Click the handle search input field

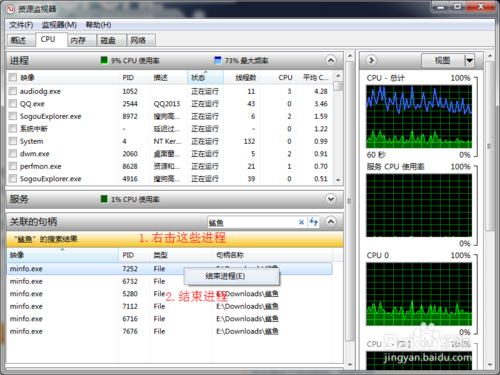(252, 222)
